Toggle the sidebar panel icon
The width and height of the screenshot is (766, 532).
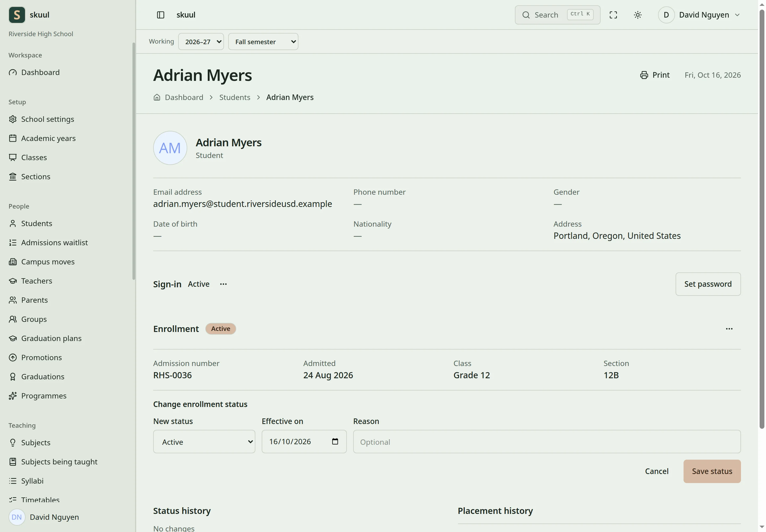[x=160, y=15]
